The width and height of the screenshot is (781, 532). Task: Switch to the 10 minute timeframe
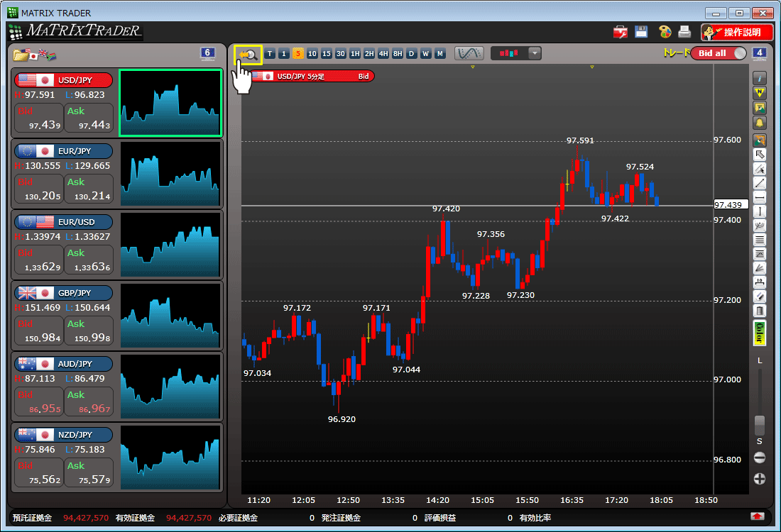(x=312, y=54)
